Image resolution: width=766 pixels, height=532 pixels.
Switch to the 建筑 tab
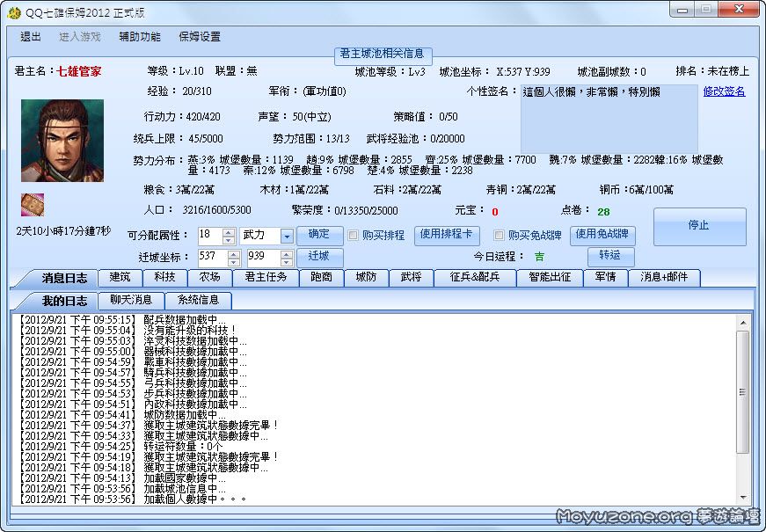120,277
